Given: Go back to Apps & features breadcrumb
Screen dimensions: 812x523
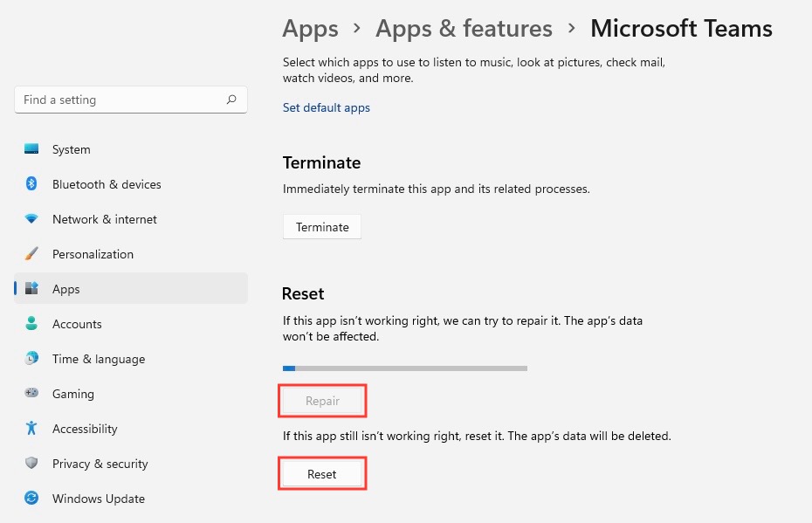Looking at the screenshot, I should point(464,29).
